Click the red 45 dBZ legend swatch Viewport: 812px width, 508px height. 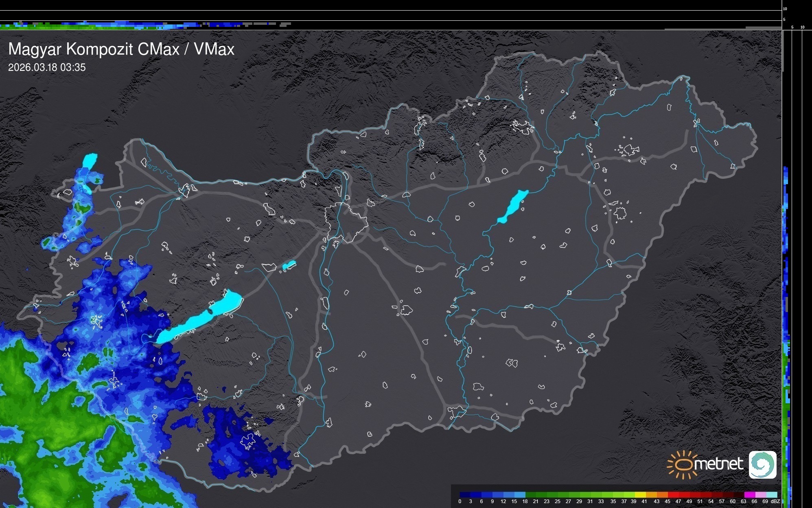point(673,495)
